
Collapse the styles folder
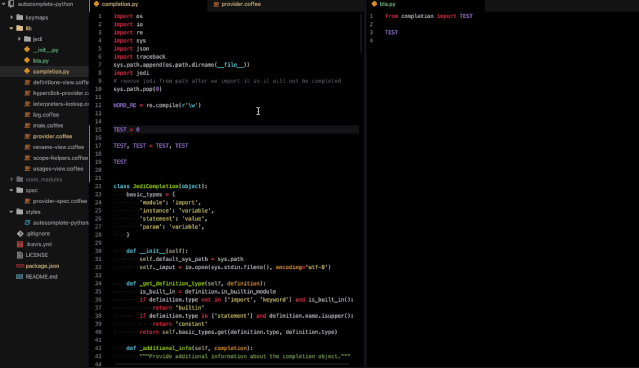coord(11,212)
